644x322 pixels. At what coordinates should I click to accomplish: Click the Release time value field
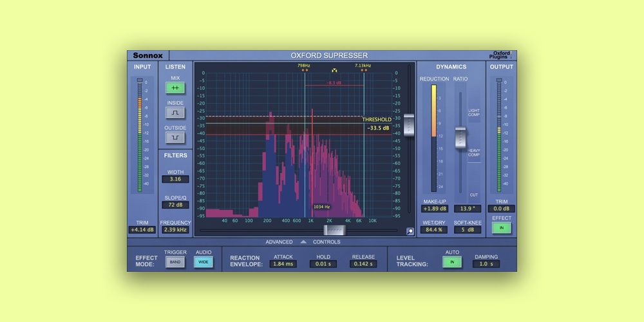pyautogui.click(x=363, y=264)
